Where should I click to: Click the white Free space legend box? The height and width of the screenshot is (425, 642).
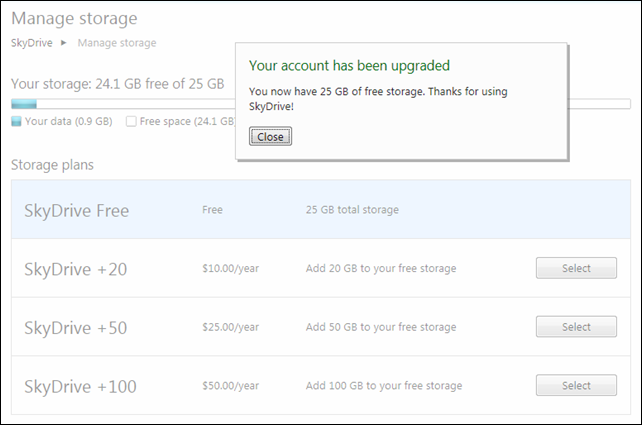[131, 122]
